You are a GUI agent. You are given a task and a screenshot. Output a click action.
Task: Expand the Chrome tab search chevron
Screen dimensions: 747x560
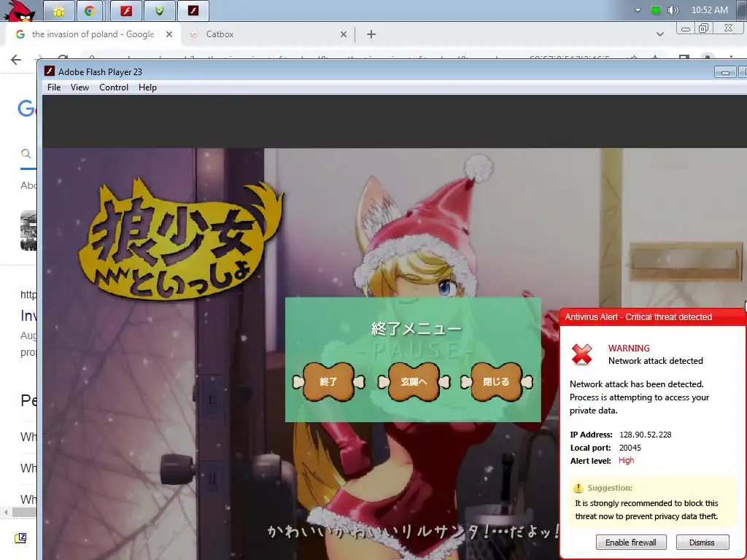pyautogui.click(x=659, y=34)
